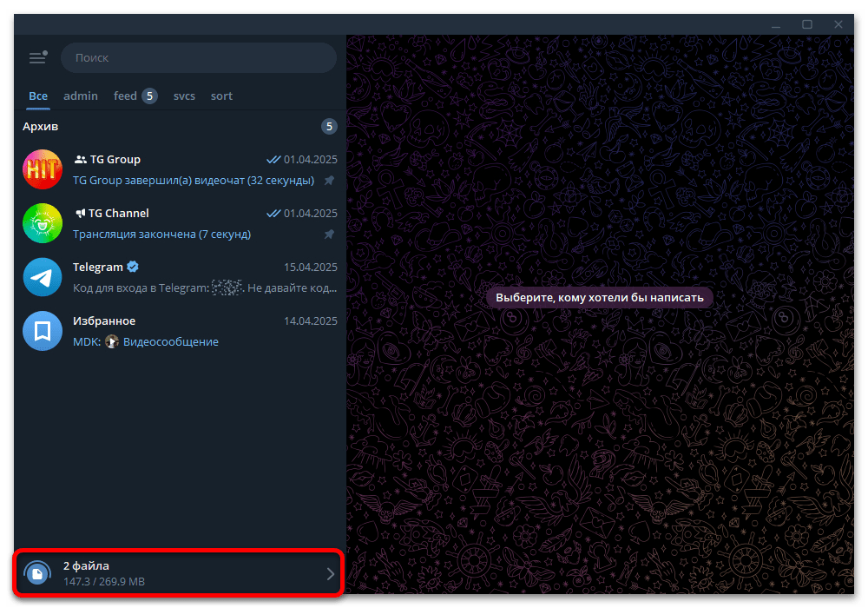Open the Избранное bookmark avatar
Screen dimensions: 868x608
point(43,331)
